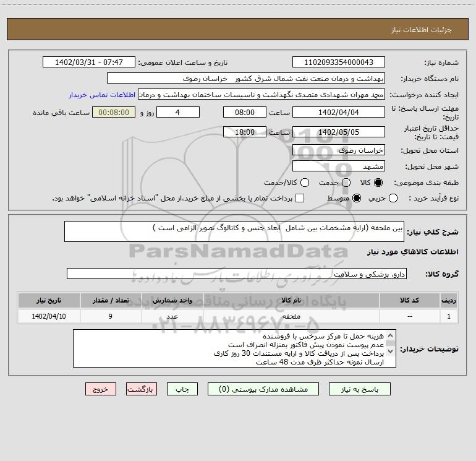The width and height of the screenshot is (476, 461).
Task: Click the deadline time field 08:00
Action: pos(245,112)
